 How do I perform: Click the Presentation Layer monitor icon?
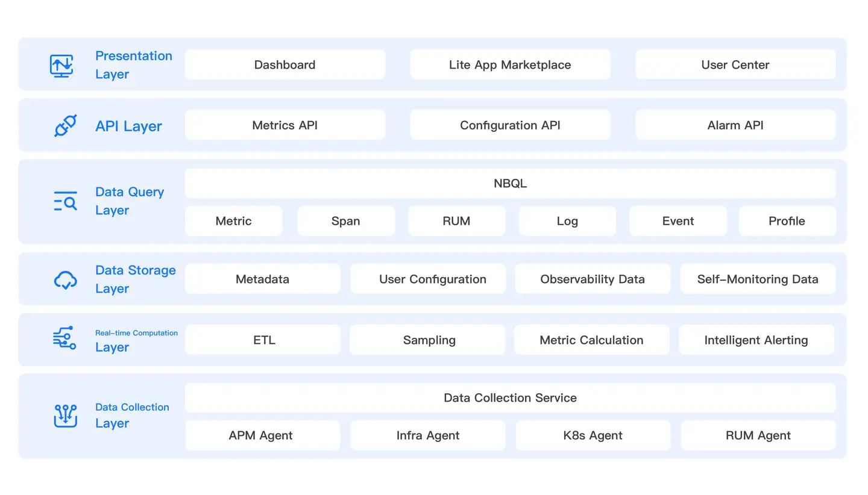[x=63, y=64]
